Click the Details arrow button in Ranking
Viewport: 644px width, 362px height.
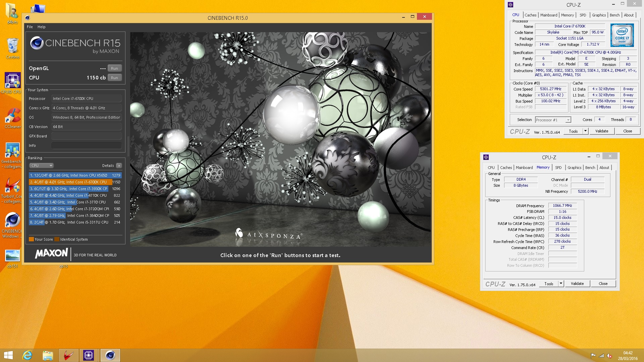[119, 166]
